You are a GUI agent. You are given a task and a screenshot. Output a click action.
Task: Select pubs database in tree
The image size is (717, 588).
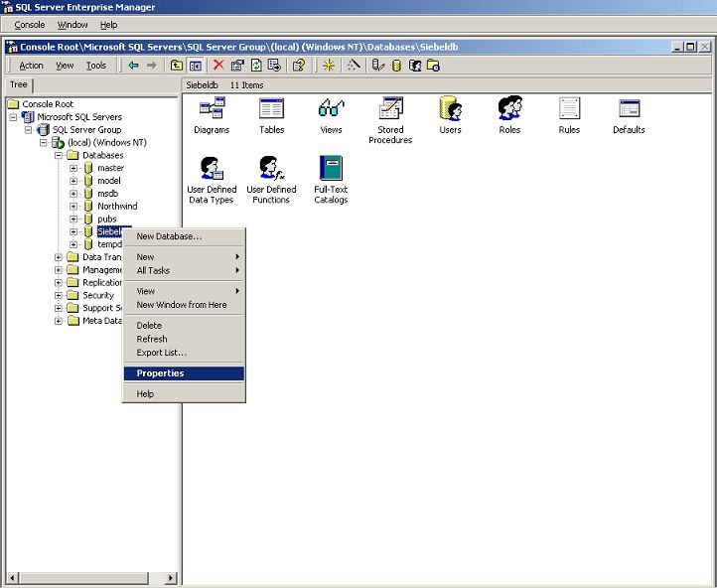(x=107, y=220)
